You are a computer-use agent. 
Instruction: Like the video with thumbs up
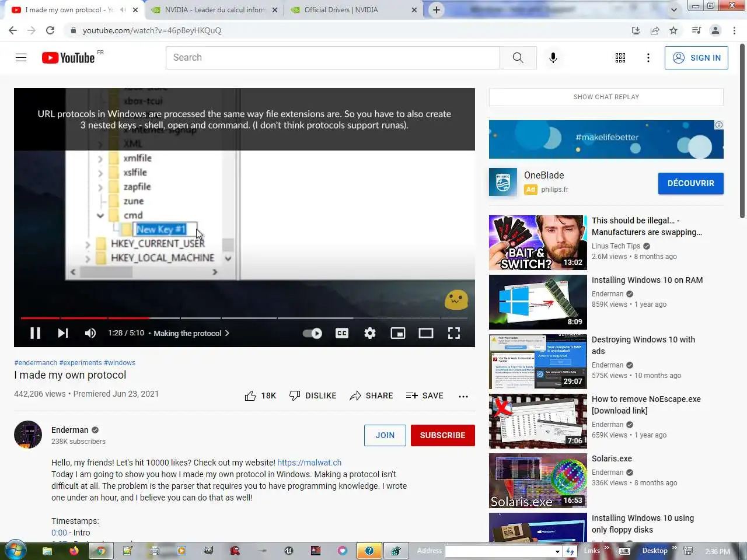260,395
